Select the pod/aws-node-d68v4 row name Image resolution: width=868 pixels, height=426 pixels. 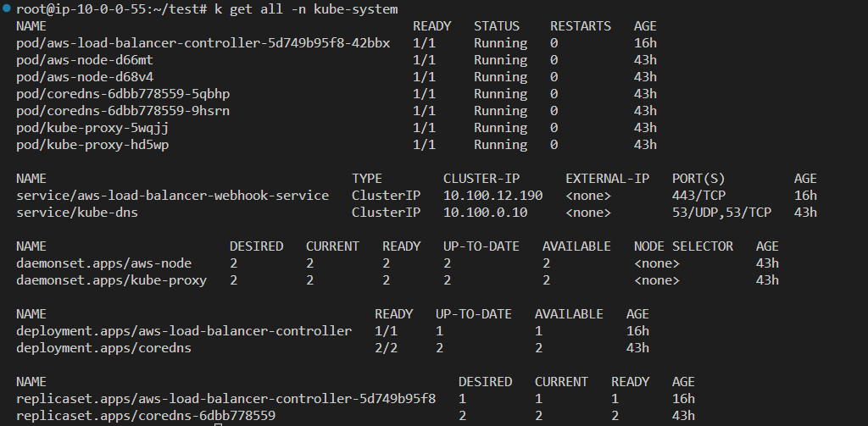(85, 77)
